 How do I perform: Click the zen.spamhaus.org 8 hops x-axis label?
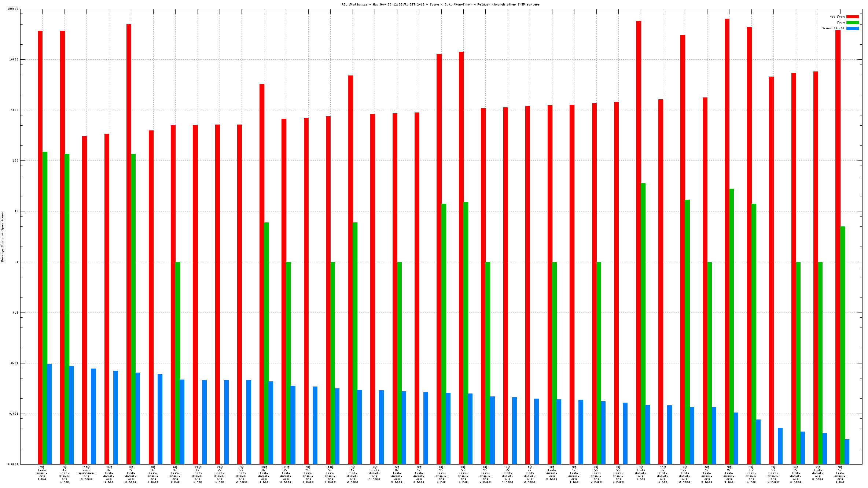pyautogui.click(x=87, y=473)
